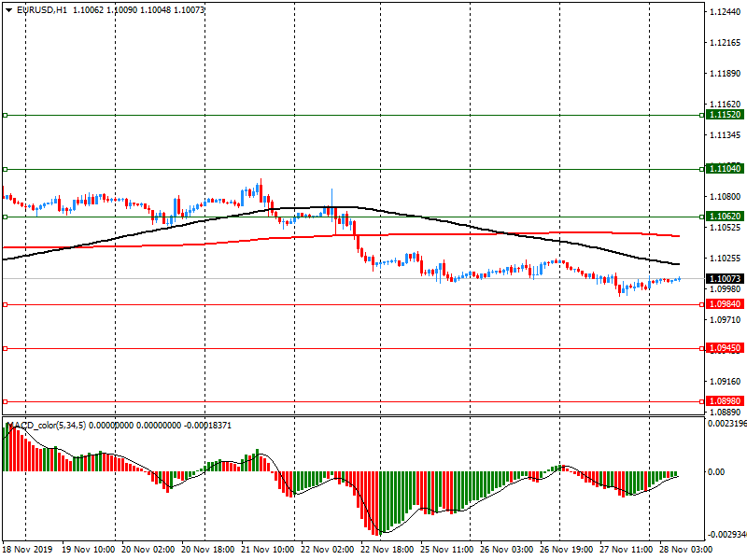Open the chart dropdown arrow beside EURUSD,H1
The width and height of the screenshot is (747, 560).
point(8,9)
